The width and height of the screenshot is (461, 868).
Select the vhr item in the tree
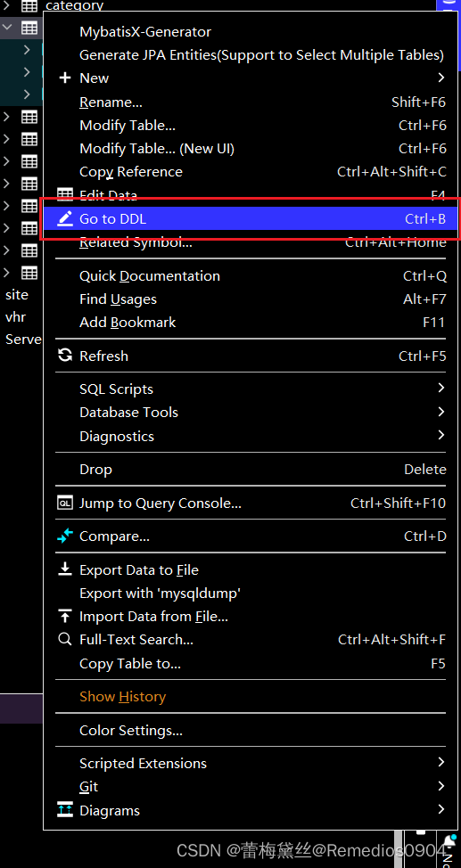pos(15,317)
